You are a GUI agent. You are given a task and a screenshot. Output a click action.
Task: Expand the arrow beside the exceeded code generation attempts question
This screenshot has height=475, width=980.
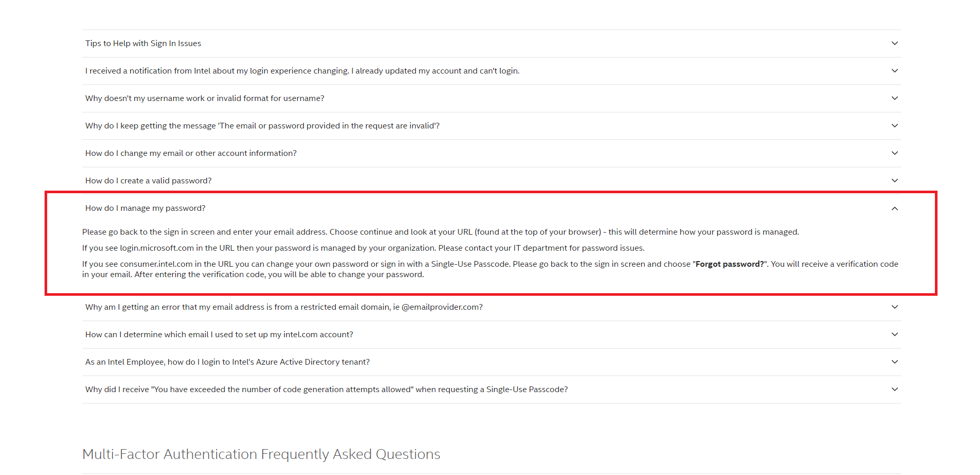tap(894, 390)
